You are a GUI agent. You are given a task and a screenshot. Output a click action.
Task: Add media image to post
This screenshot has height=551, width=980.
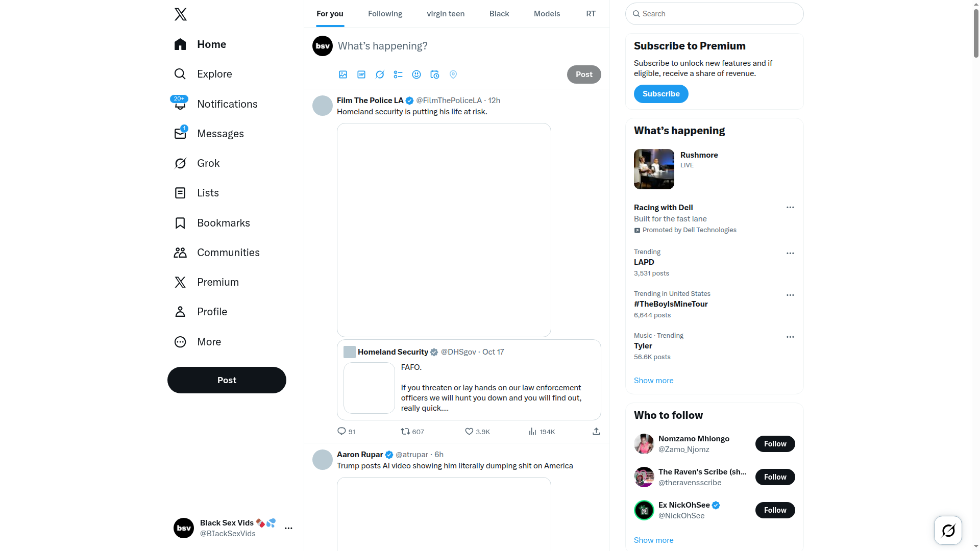(x=343, y=74)
